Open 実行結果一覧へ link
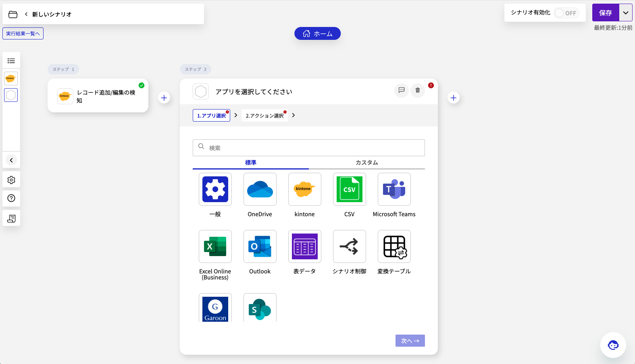This screenshot has height=364, width=635. (x=23, y=33)
